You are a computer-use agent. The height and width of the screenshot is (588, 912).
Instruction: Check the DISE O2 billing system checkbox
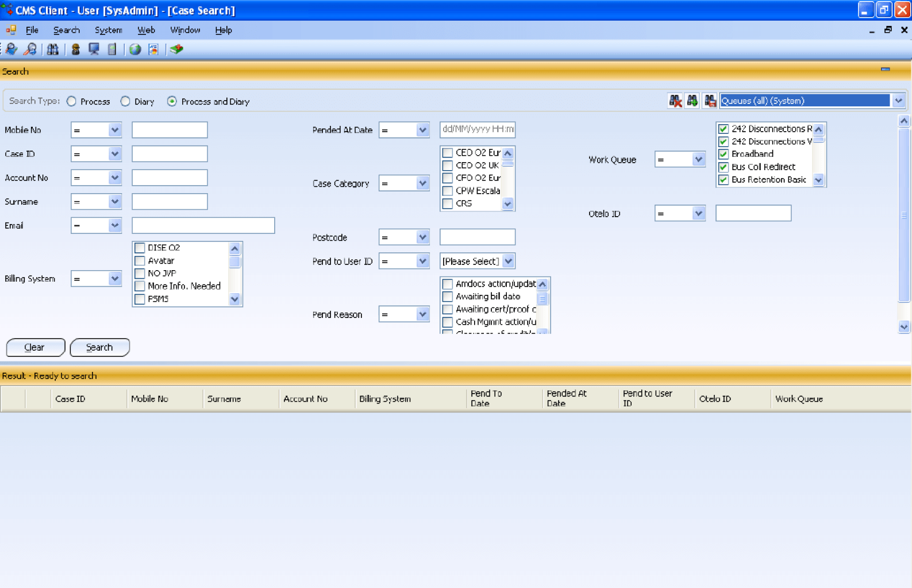click(140, 248)
